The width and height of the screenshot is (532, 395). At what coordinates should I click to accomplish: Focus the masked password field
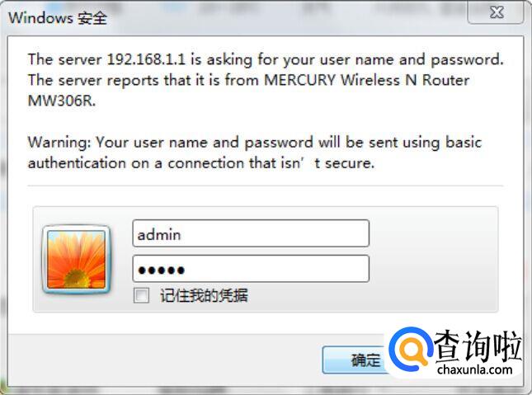click(x=251, y=269)
